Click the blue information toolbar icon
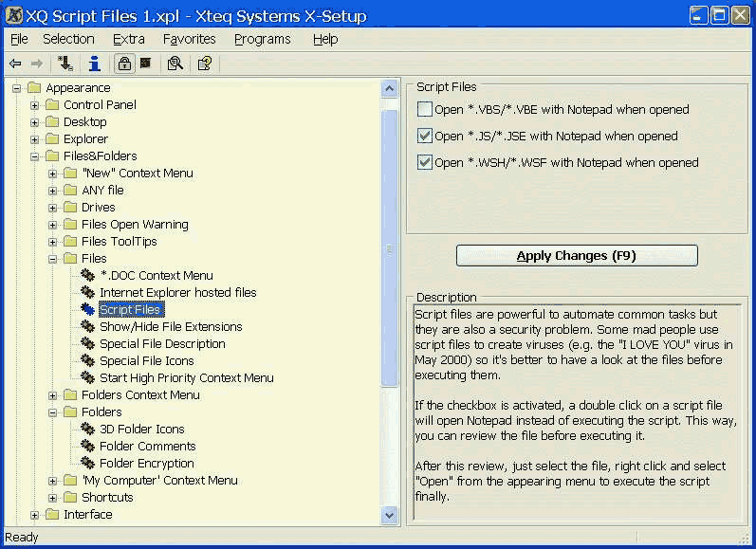 pos(94,64)
